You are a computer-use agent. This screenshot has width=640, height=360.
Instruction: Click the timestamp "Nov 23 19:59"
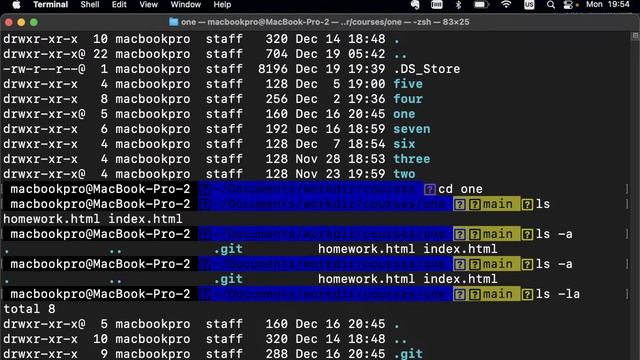pos(340,174)
